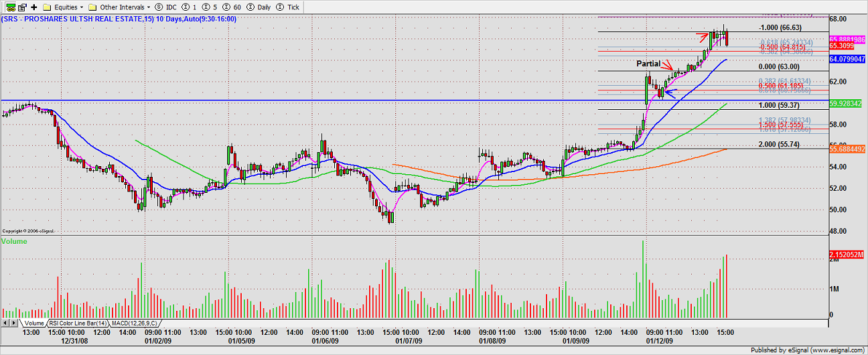
Task: Click the green Volume pane label
Action: [14, 240]
